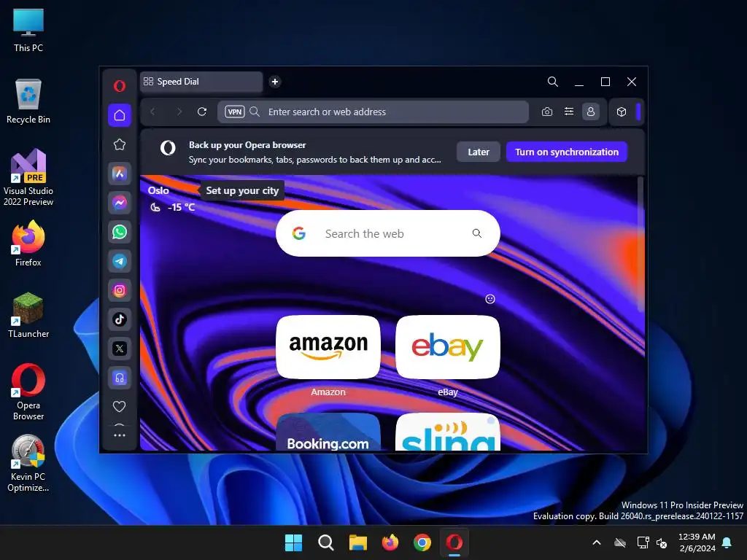747x560 pixels.
Task: Go back to the previous page
Action: point(152,112)
